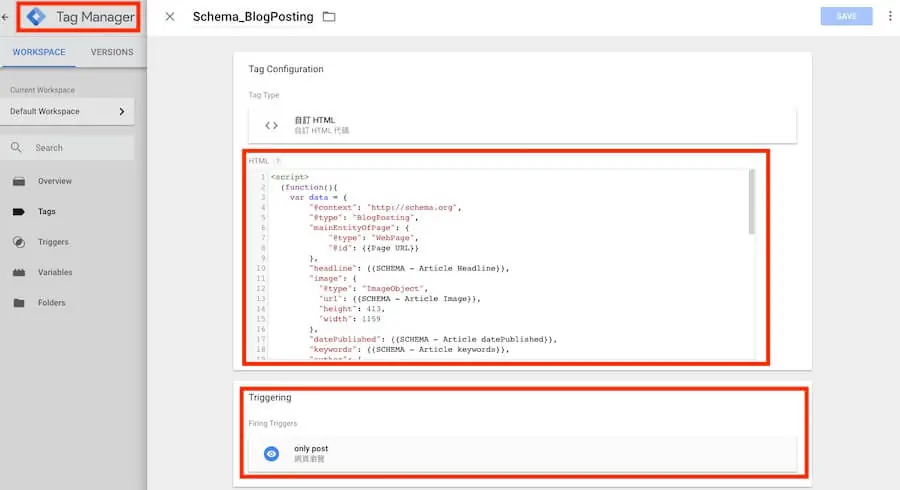Click the back arrow beside Tag Manager
Image resolution: width=900 pixels, height=490 pixels.
(x=5, y=17)
